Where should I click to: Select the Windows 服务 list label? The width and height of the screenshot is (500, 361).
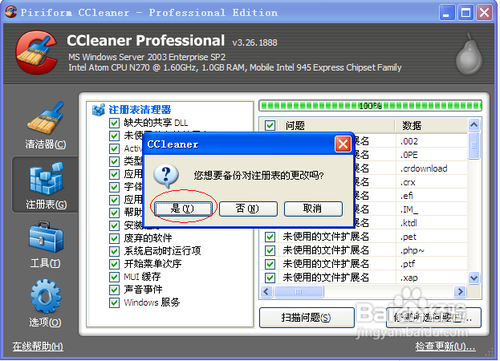152,302
